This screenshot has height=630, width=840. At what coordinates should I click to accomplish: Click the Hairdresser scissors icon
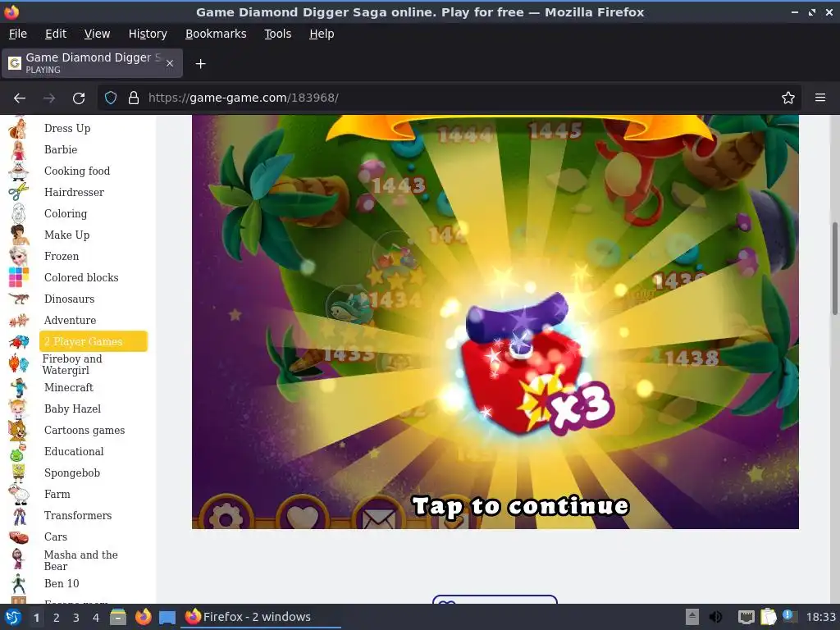18,192
